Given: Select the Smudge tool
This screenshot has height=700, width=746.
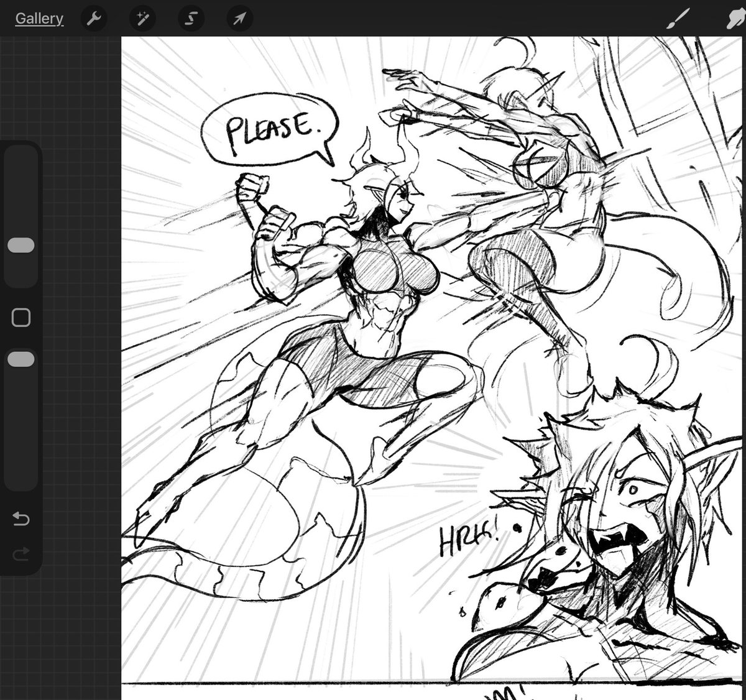Looking at the screenshot, I should tap(735, 19).
